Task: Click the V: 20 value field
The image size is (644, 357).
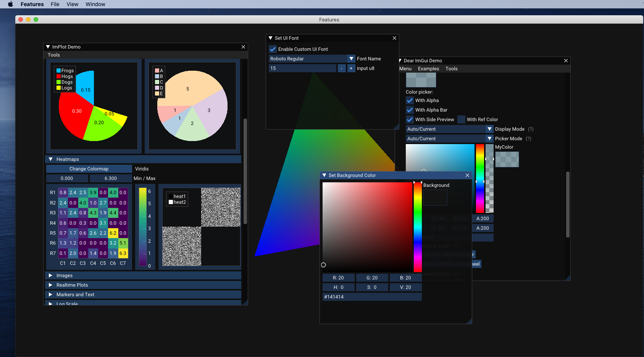Action: tap(405, 287)
